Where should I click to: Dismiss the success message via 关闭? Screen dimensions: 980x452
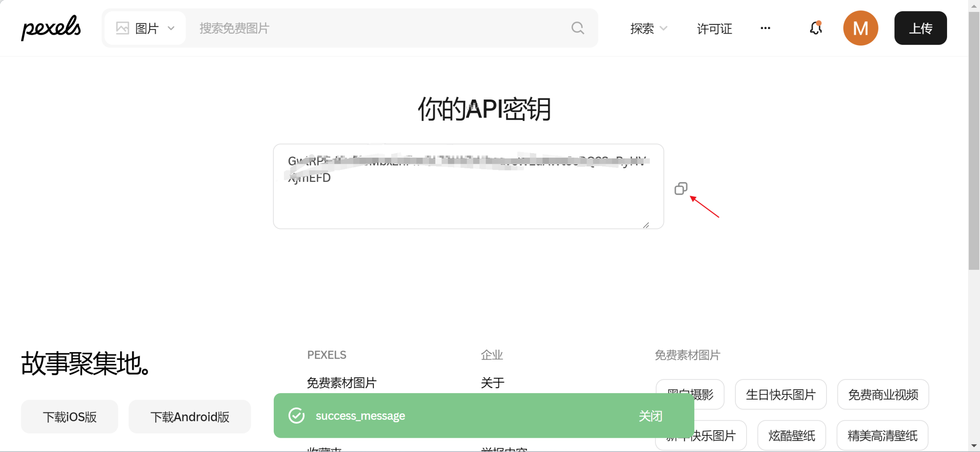tap(650, 416)
